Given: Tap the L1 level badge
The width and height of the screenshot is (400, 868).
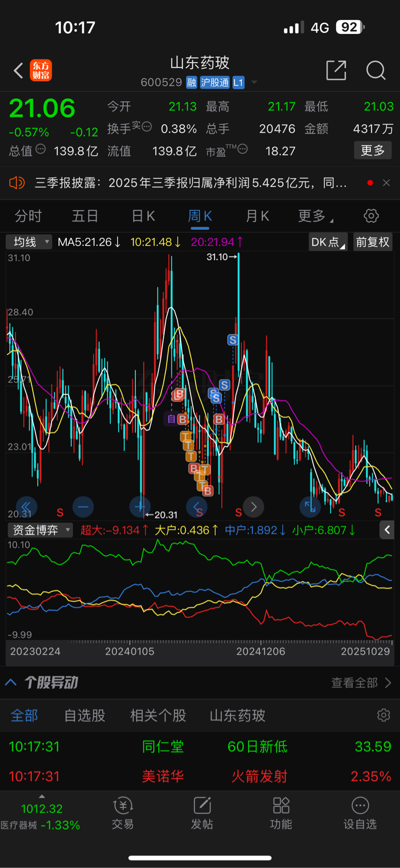Looking at the screenshot, I should click(238, 82).
